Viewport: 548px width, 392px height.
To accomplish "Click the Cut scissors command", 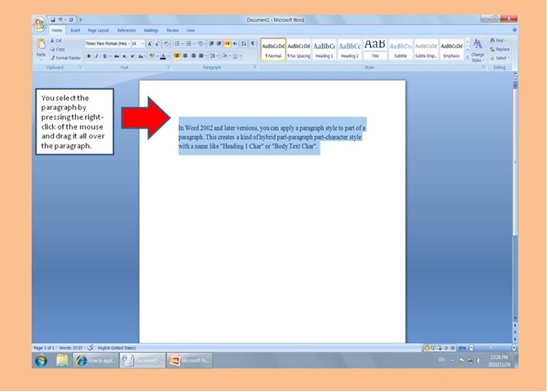I will click(x=57, y=41).
